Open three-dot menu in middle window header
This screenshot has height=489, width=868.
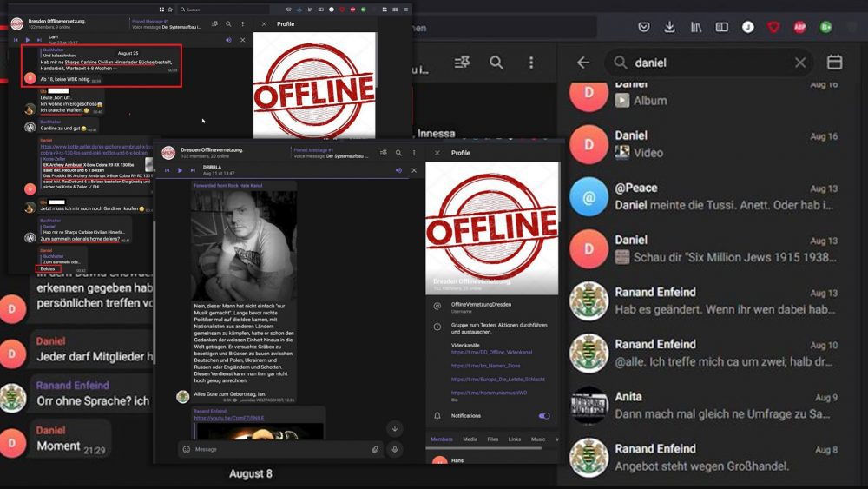tap(413, 153)
